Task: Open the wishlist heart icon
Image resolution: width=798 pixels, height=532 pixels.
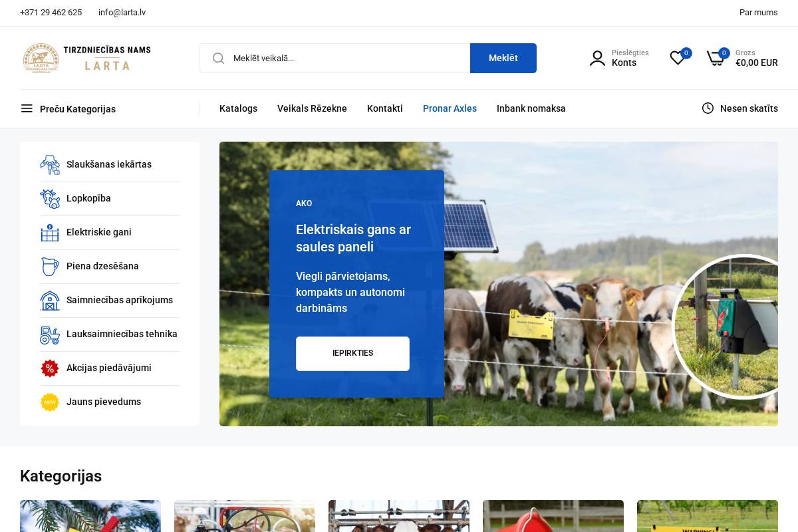Action: tap(678, 59)
